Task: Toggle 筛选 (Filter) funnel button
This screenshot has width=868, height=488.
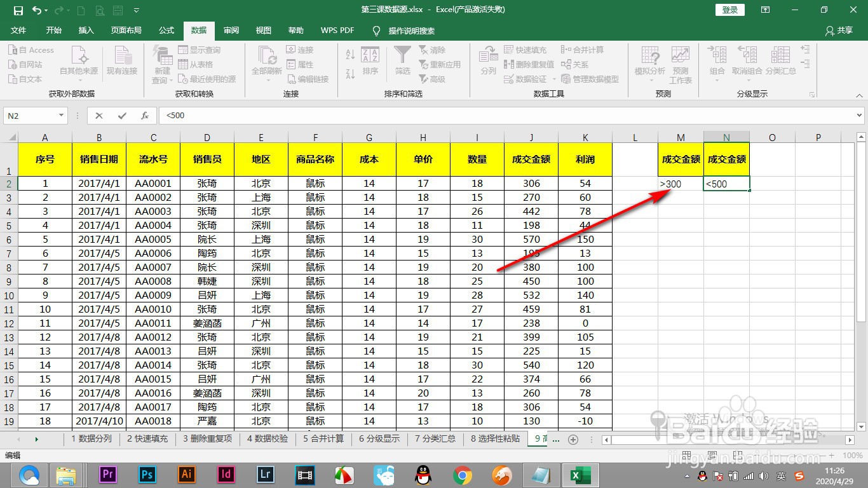Action: coord(403,60)
